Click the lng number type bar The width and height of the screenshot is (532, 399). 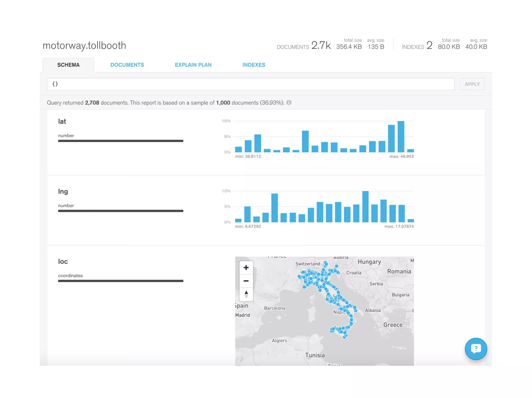(x=121, y=211)
